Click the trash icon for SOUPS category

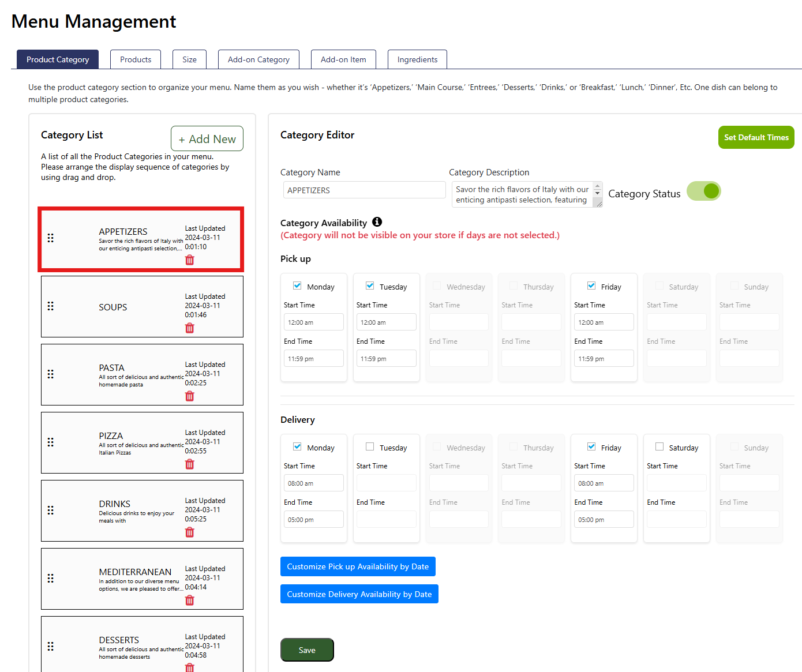click(x=189, y=328)
